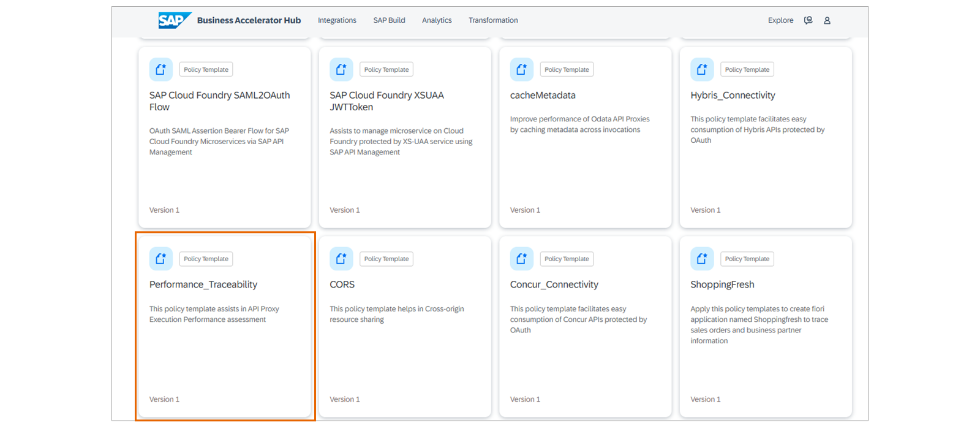Click Policy Template tag on SAML2OAuth Flow card
Screen dimensions: 980x428
[x=206, y=69]
